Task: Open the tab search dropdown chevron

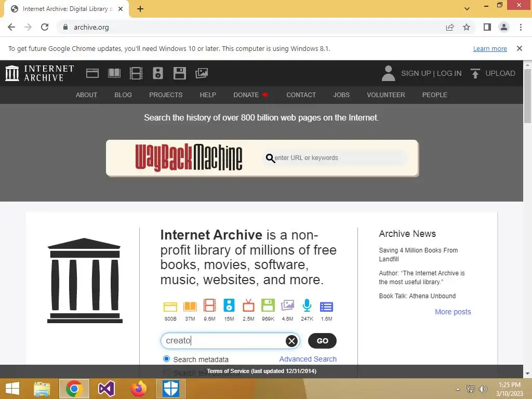Action: [467, 8]
